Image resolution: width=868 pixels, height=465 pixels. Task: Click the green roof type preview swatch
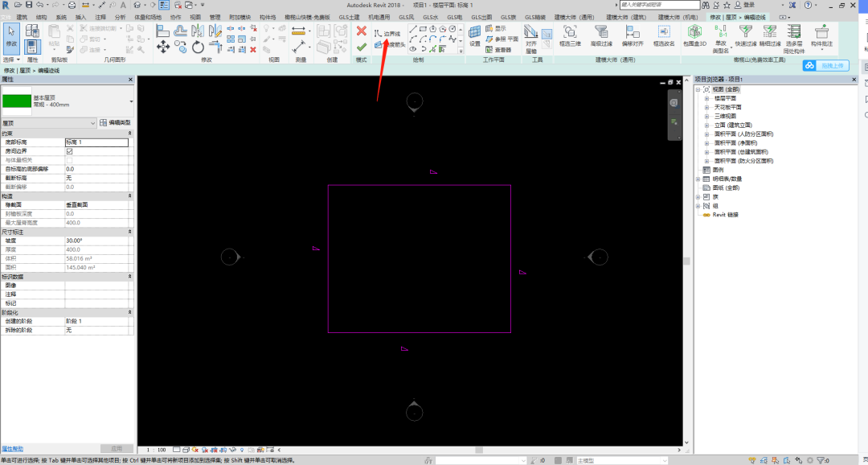point(17,101)
